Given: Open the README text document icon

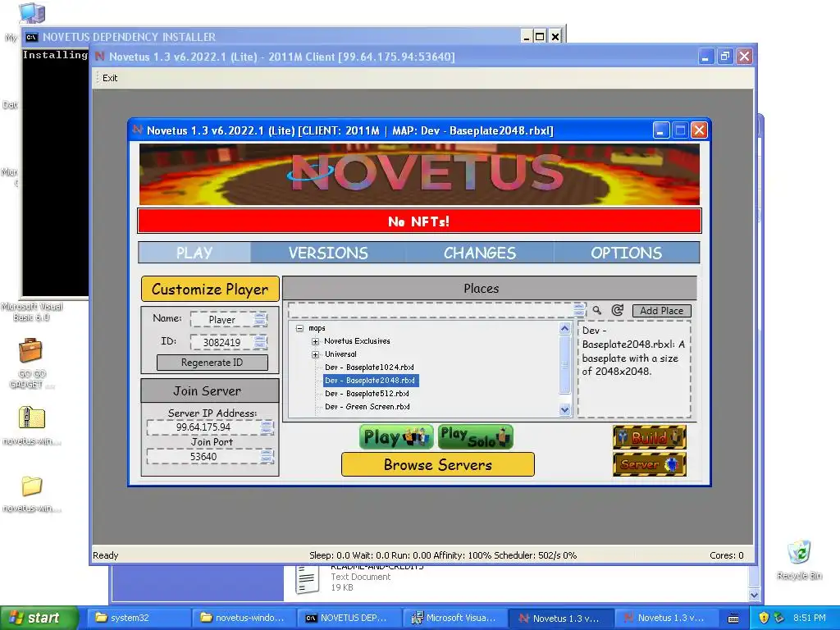Looking at the screenshot, I should click(307, 580).
